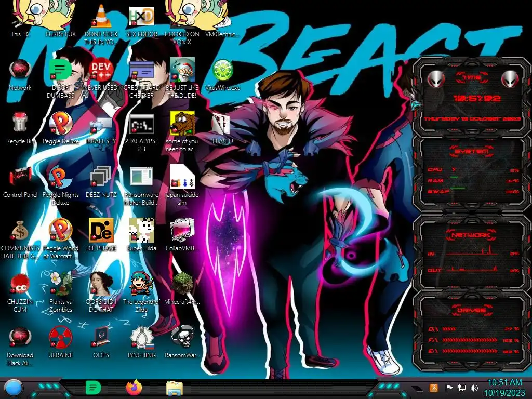The height and width of the screenshot is (399, 532).
Task: Select the money bag COMMUNISTS HATE THIS icon
Action: 20,231
